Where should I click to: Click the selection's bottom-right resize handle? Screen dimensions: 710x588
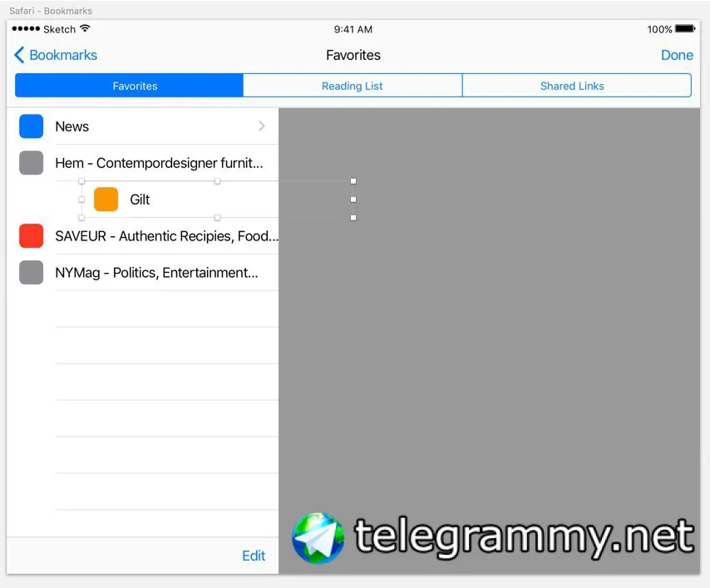coord(353,218)
